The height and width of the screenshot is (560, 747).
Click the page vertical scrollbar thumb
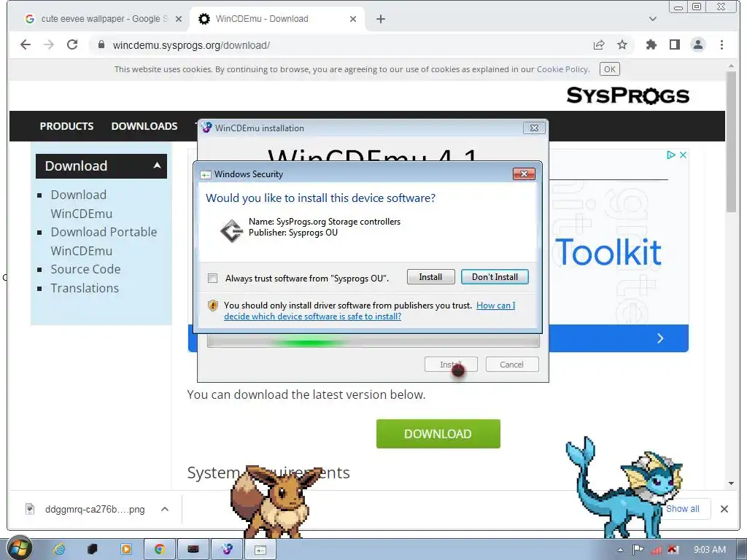click(731, 141)
